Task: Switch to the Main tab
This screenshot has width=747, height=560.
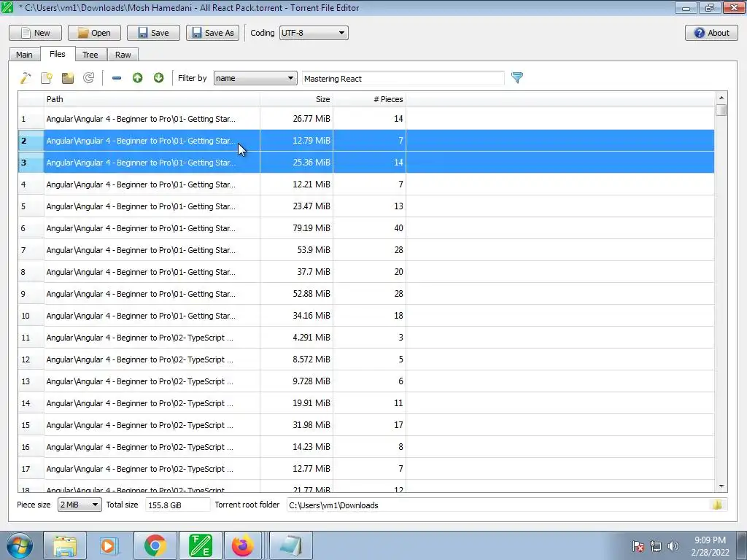Action: coord(24,54)
